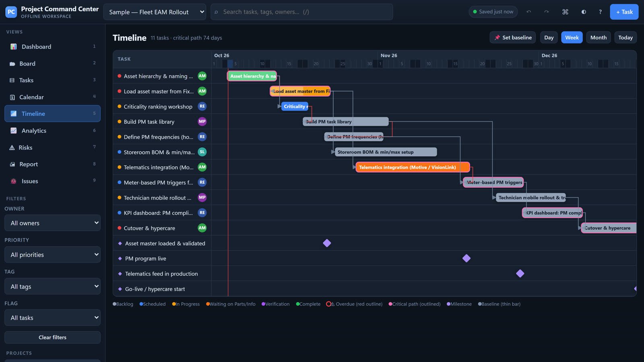Screen dimensions: 644x362
Task: Open the help question mark icon
Action: point(600,12)
